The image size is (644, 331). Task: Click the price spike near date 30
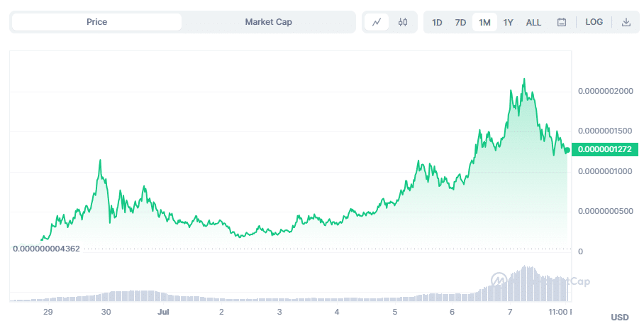[x=100, y=161]
